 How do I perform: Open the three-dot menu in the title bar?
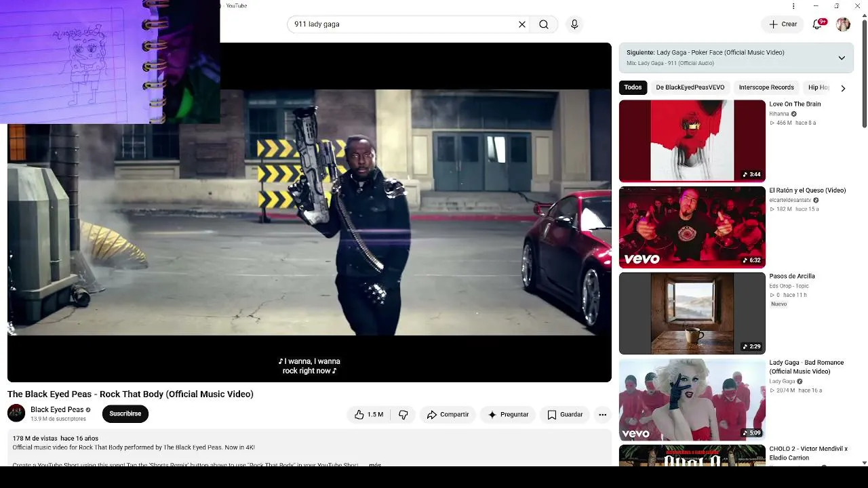(793, 6)
